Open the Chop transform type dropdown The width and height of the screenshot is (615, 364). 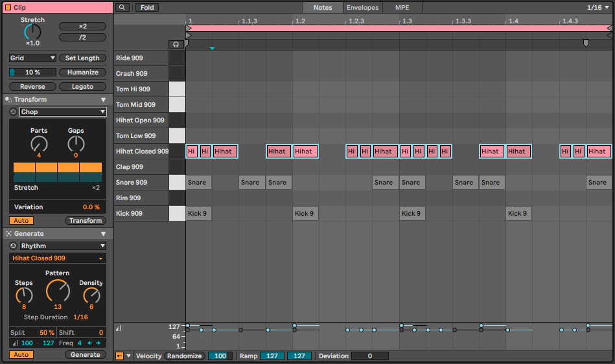[62, 112]
